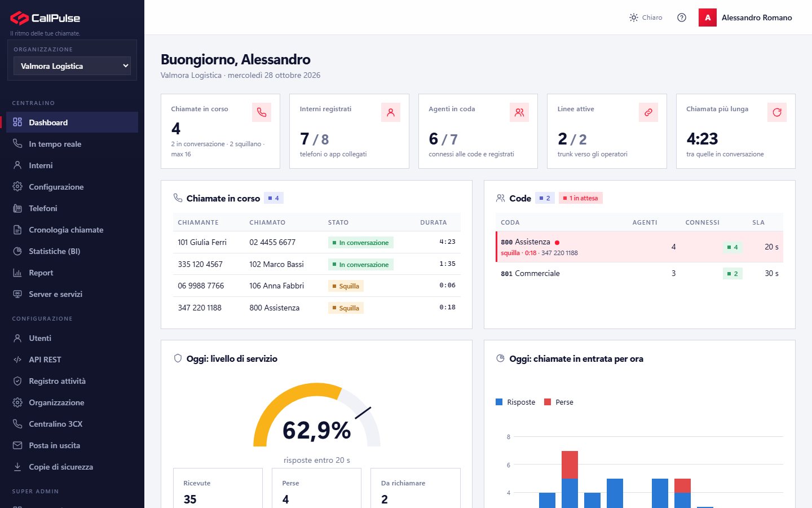The width and height of the screenshot is (812, 508).
Task: Click the Dashboard grid icon in sidebar
Action: (17, 122)
